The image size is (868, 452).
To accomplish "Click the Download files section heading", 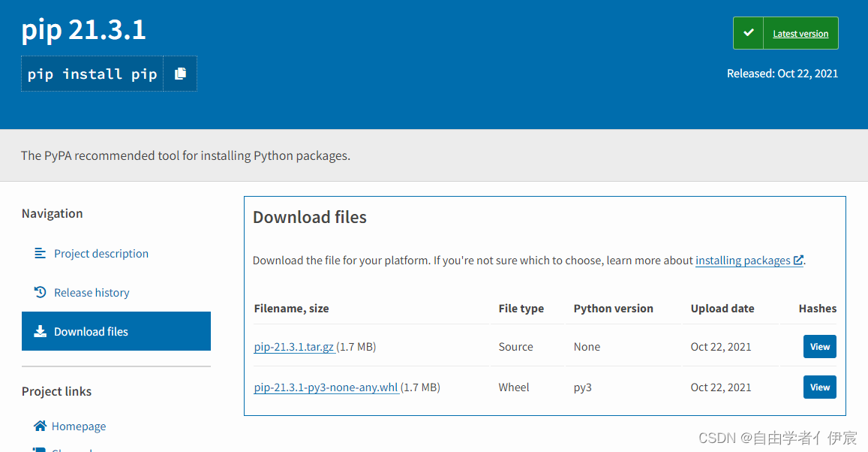I will click(309, 217).
